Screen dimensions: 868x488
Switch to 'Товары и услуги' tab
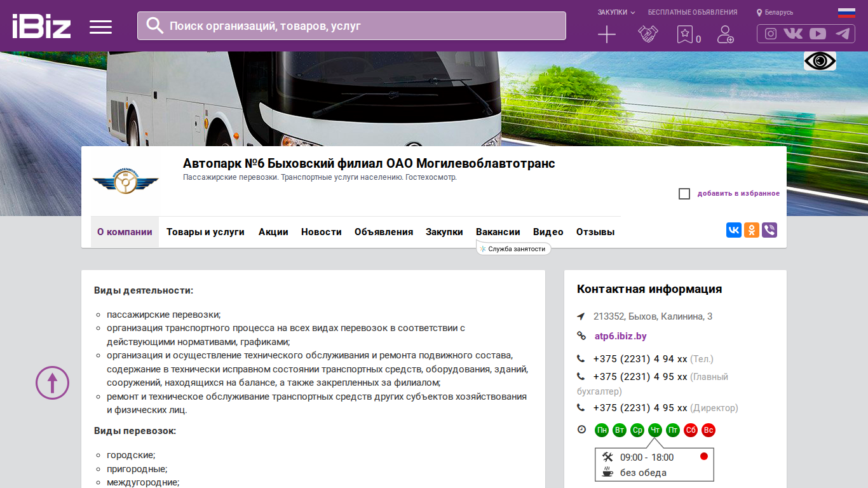pyautogui.click(x=205, y=232)
